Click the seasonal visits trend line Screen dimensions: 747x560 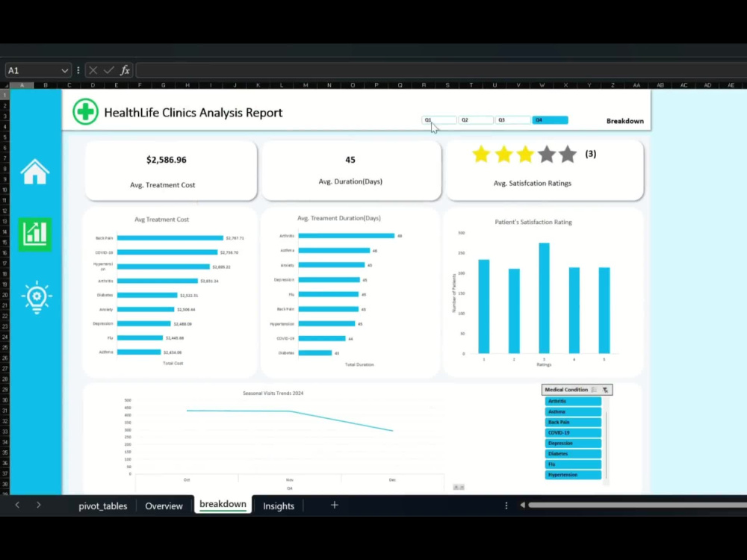coord(290,411)
